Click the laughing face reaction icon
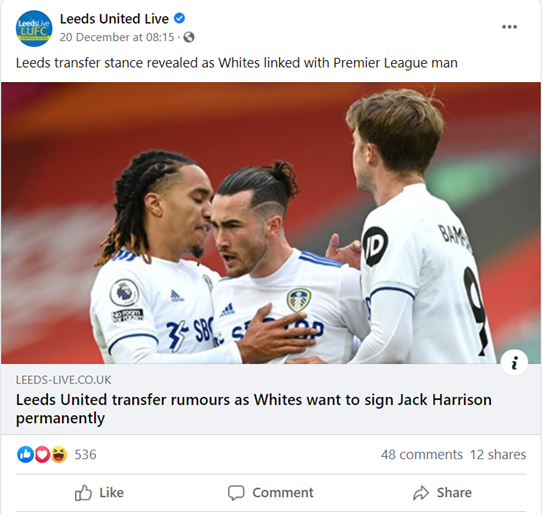 coord(59,454)
